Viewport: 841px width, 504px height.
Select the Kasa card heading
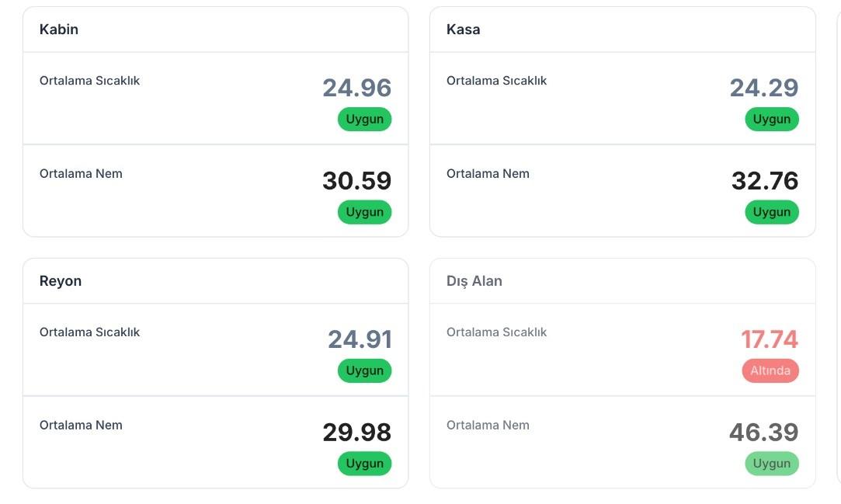(464, 30)
